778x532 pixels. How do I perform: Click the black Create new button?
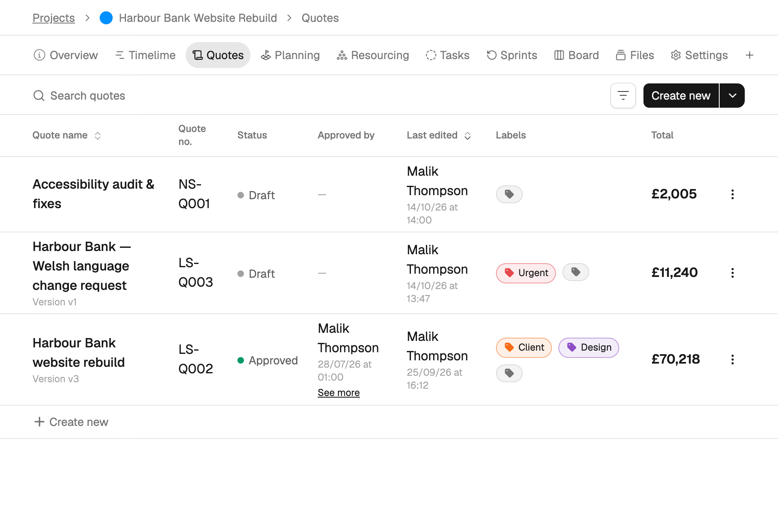(x=681, y=96)
